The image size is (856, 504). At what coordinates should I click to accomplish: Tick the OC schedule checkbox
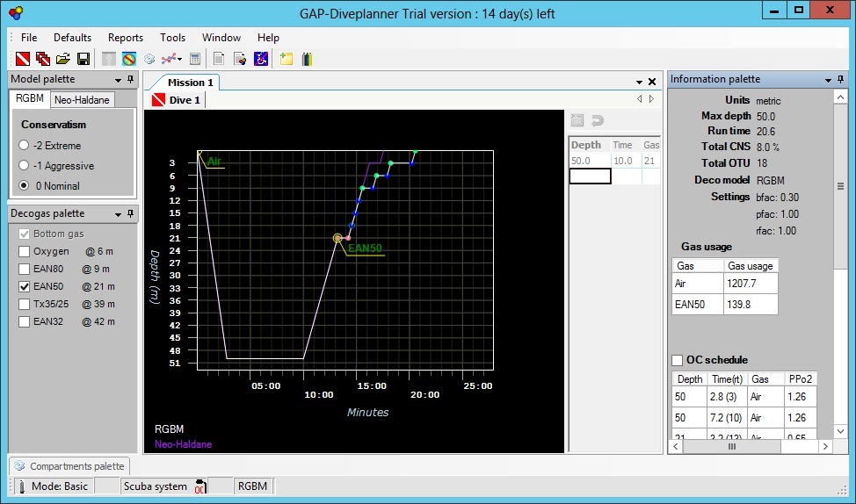click(x=677, y=360)
